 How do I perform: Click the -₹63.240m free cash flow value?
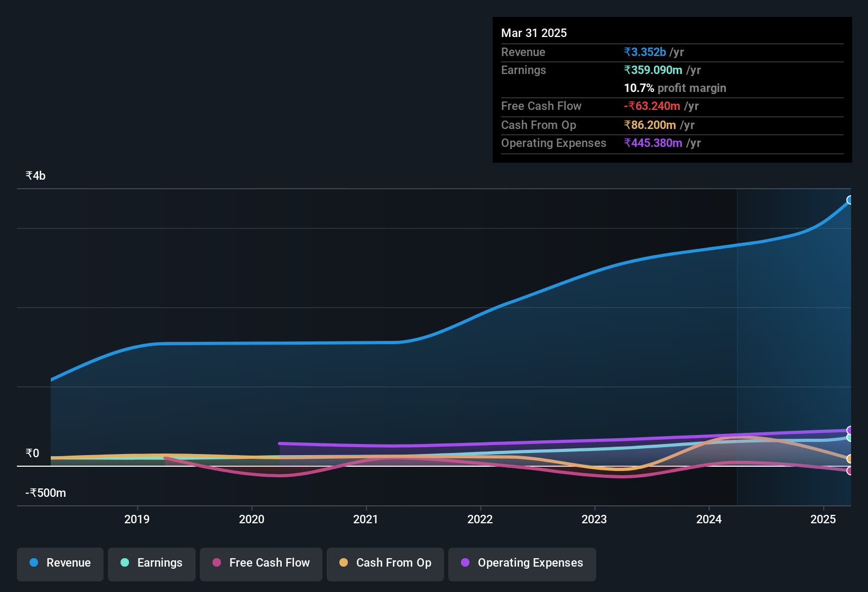652,106
